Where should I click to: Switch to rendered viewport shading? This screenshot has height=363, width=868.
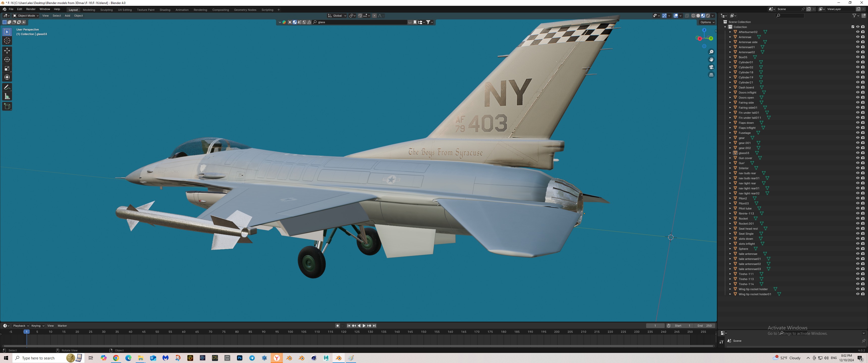[x=708, y=15]
